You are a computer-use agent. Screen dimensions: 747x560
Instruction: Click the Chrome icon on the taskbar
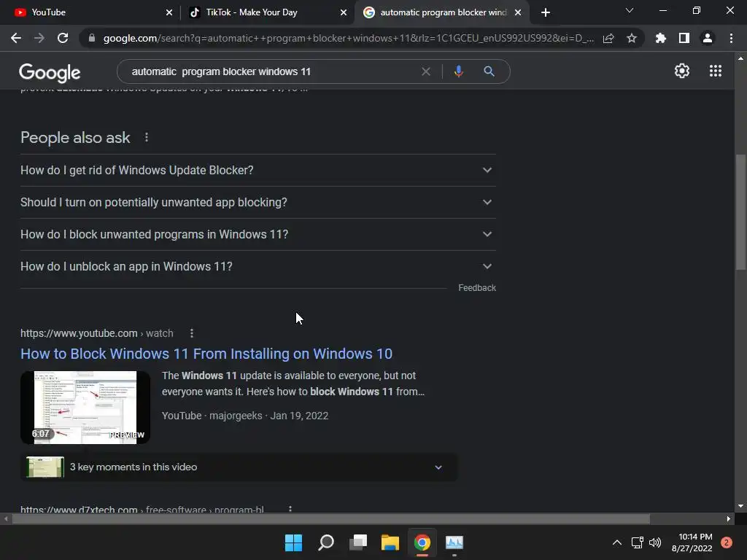pyautogui.click(x=422, y=542)
